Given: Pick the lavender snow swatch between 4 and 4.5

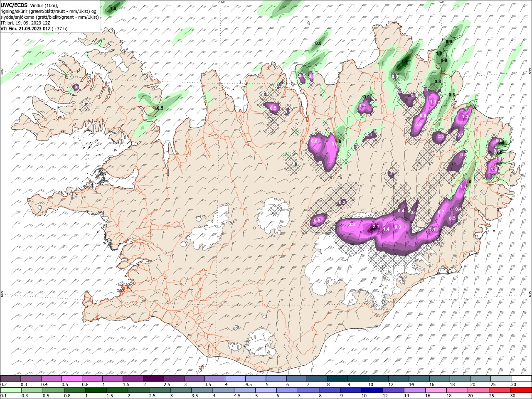Looking at the screenshot, I should (235, 379).
